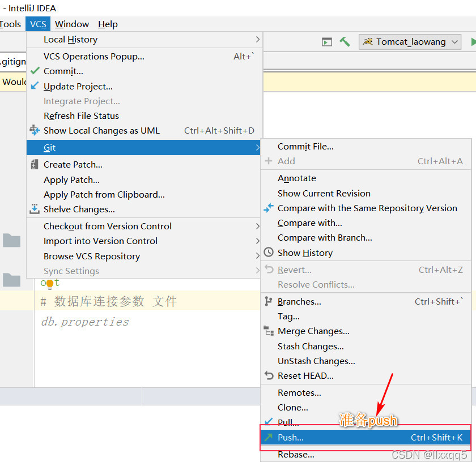Expand Import into Version Control submenu arrow

pos(257,241)
